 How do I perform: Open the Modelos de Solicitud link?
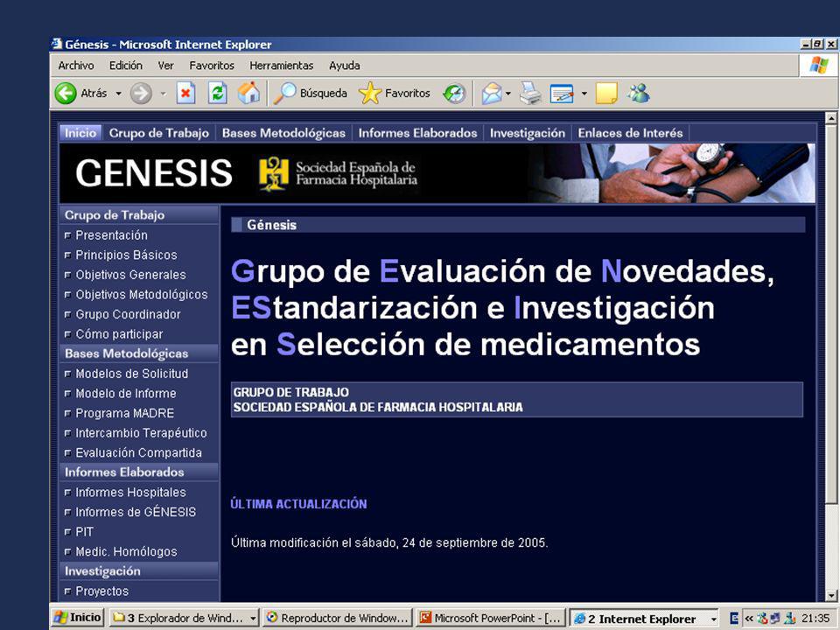click(132, 374)
